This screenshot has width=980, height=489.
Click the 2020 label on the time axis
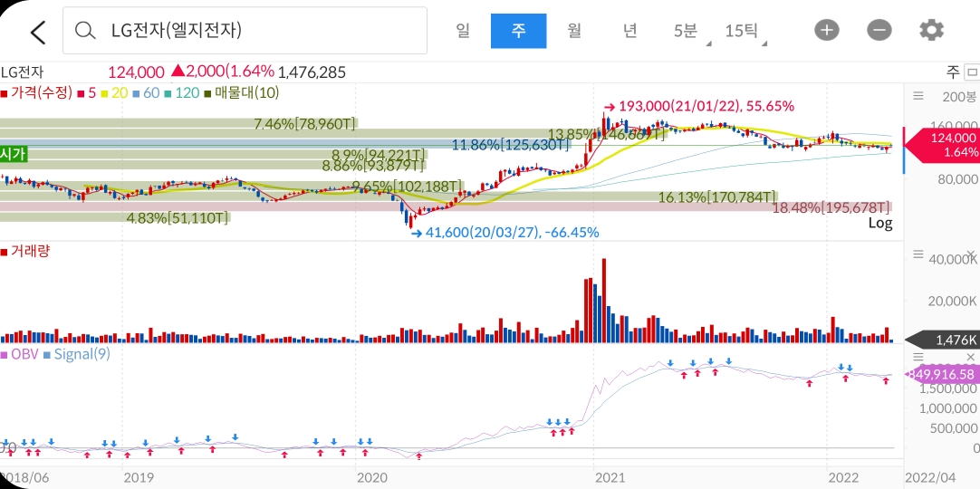pyautogui.click(x=372, y=478)
